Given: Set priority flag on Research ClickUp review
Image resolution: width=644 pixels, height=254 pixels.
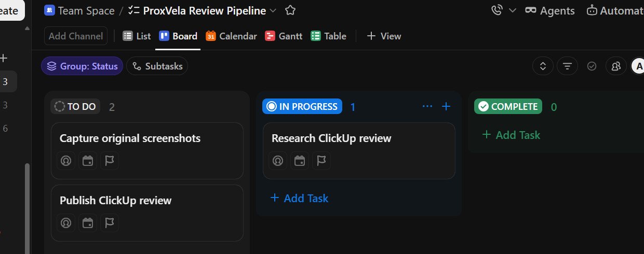Looking at the screenshot, I should tap(321, 161).
